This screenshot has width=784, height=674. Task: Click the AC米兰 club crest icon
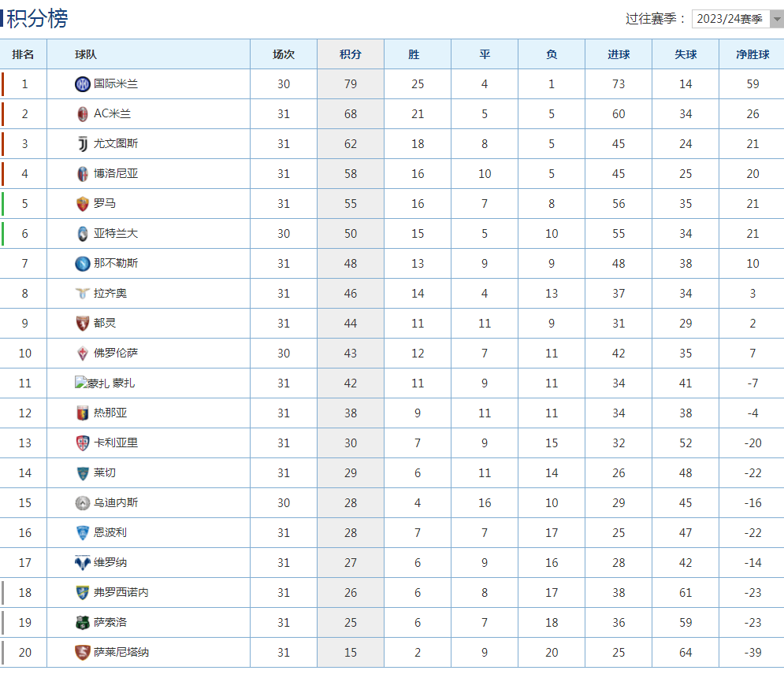tap(83, 114)
